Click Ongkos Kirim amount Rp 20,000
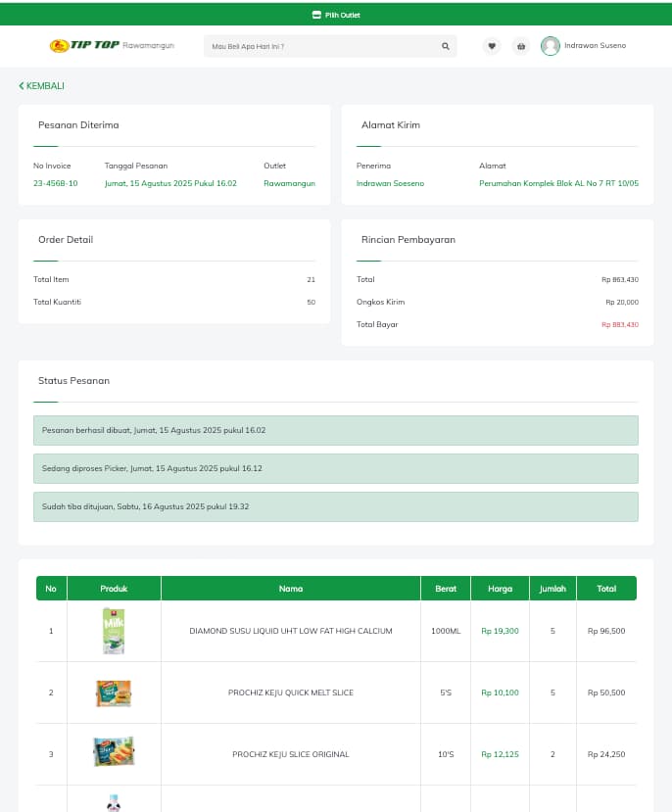672x812 pixels. [x=622, y=302]
